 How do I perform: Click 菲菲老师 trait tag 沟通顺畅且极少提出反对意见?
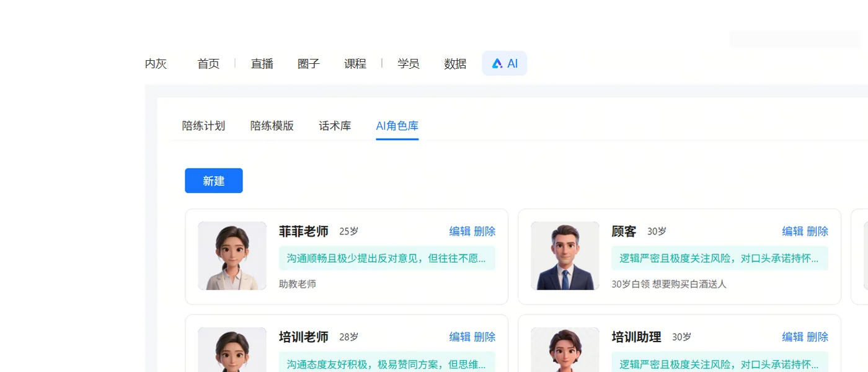pyautogui.click(x=387, y=258)
